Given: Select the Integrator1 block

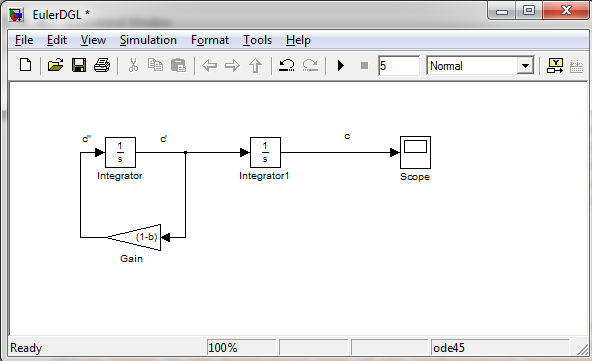Looking at the screenshot, I should [265, 153].
